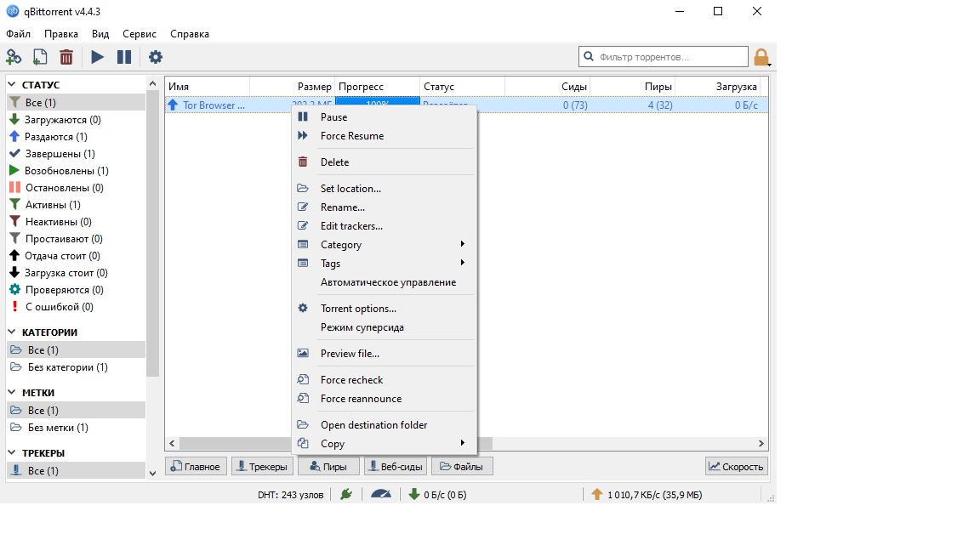Choose Force recheck from context menu
Image resolution: width=980 pixels, height=551 pixels.
[x=351, y=380]
